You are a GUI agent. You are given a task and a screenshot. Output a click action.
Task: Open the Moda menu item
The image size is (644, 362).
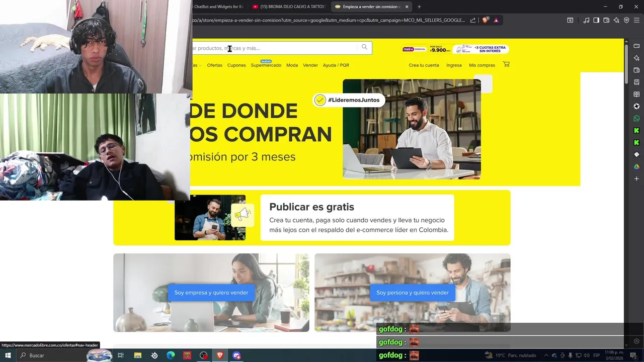pyautogui.click(x=292, y=65)
